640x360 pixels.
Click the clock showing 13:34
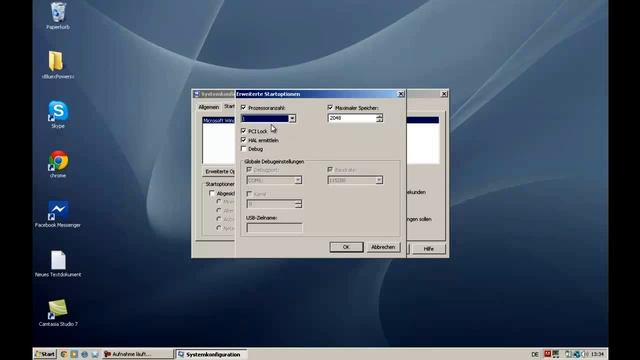(597, 354)
